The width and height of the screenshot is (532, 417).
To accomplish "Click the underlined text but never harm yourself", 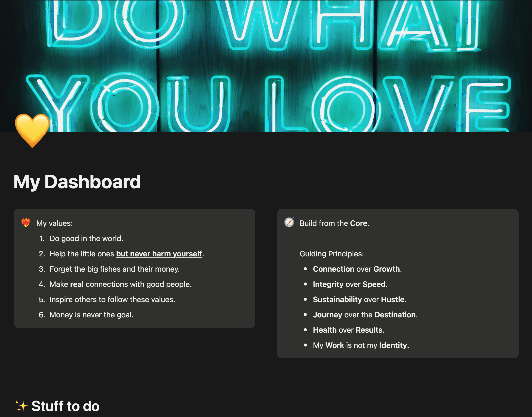I will point(159,254).
